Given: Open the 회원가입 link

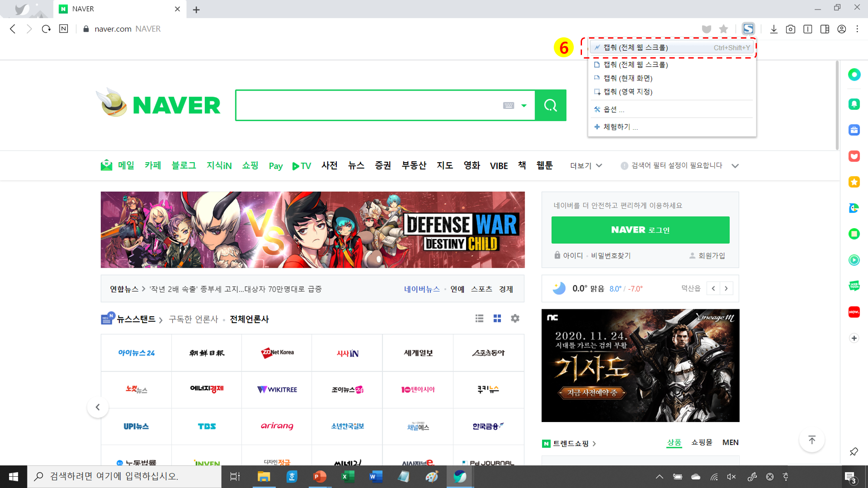Looking at the screenshot, I should click(711, 255).
